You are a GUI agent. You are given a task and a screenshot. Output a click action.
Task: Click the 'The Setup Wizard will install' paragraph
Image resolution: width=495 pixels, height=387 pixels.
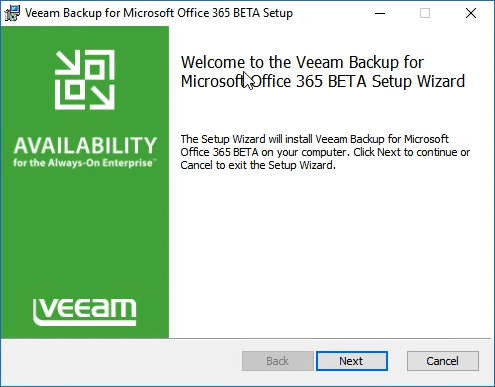(x=325, y=152)
